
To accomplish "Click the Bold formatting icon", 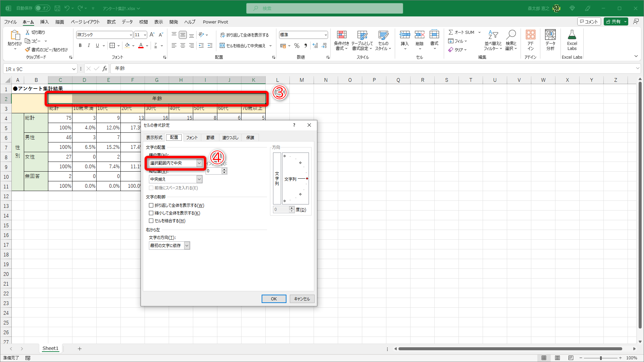I will 80,46.
